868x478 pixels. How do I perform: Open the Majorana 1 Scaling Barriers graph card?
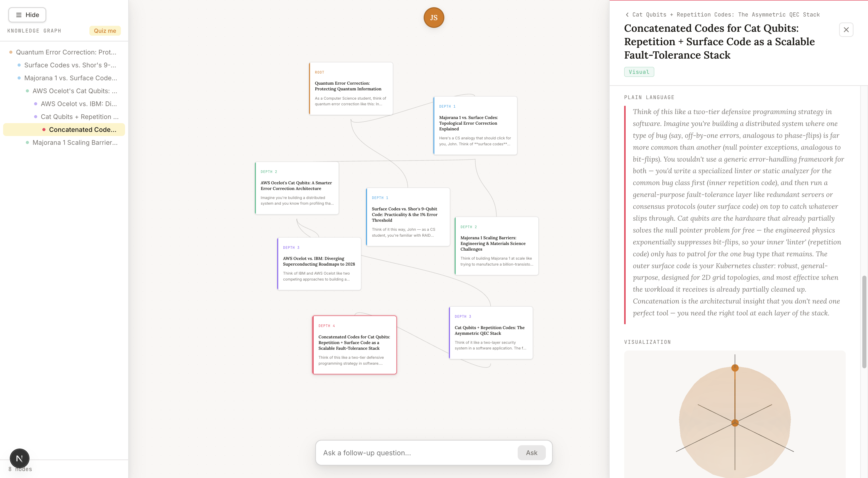click(496, 246)
